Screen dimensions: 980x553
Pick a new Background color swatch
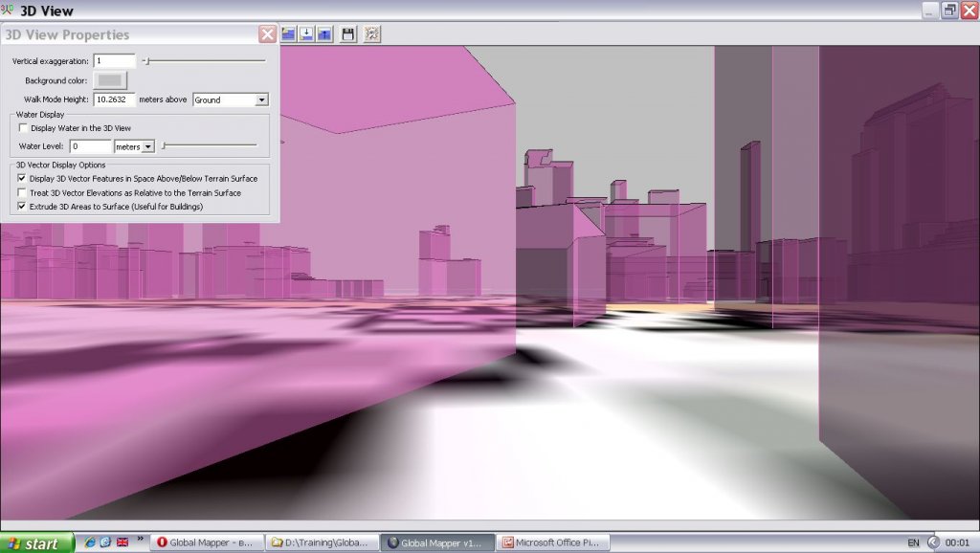point(111,80)
